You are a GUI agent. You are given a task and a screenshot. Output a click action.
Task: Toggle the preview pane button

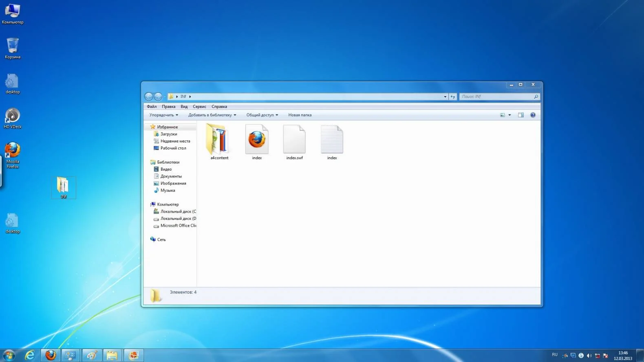[x=520, y=115]
